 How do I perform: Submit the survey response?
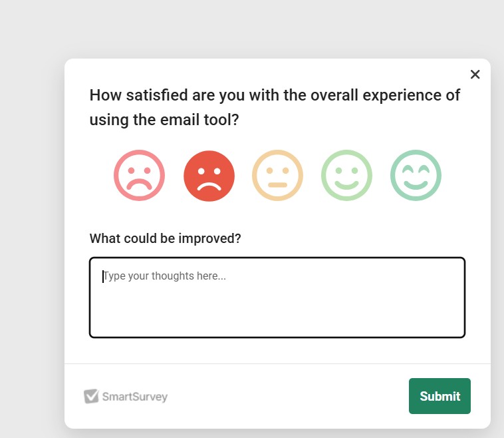coord(440,396)
